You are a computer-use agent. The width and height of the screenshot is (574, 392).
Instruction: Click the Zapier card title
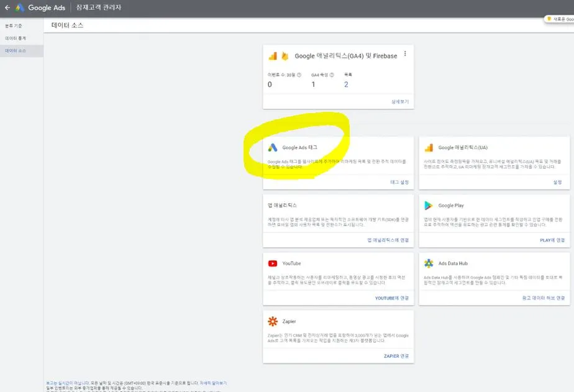(289, 321)
